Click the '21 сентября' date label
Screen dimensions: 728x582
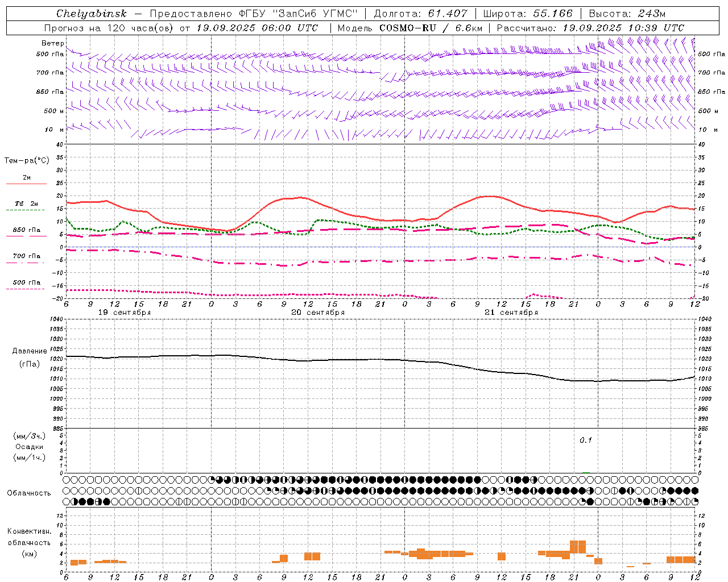click(x=511, y=313)
